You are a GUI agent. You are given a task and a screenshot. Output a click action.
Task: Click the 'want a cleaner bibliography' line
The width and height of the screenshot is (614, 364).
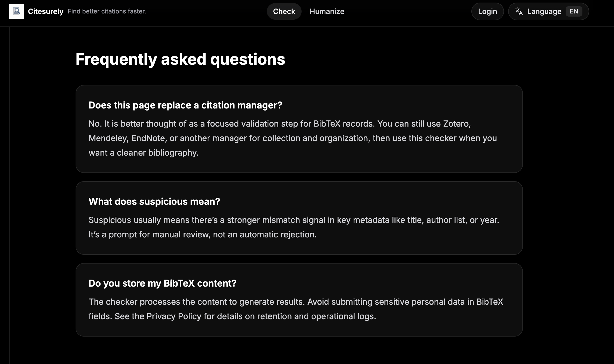[x=143, y=153]
